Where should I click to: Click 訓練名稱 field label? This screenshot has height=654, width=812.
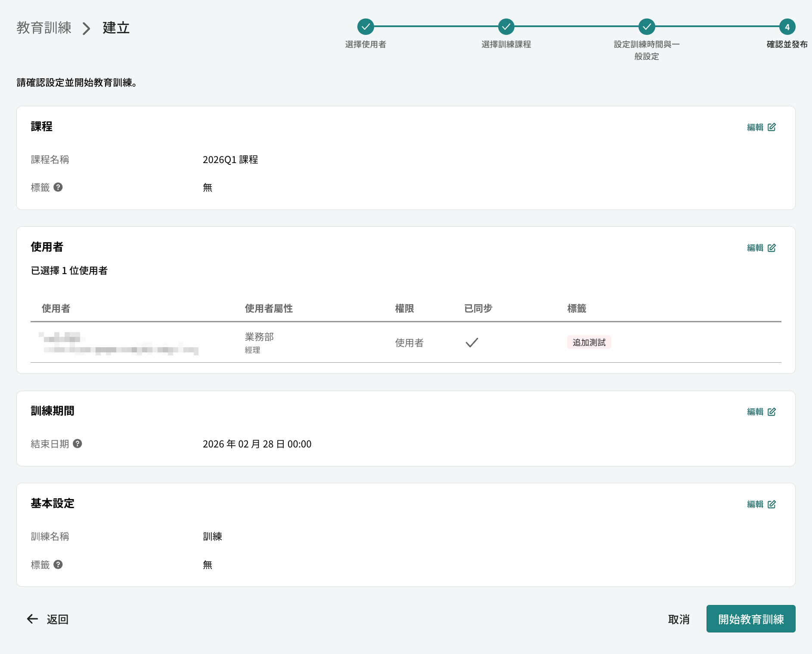50,537
